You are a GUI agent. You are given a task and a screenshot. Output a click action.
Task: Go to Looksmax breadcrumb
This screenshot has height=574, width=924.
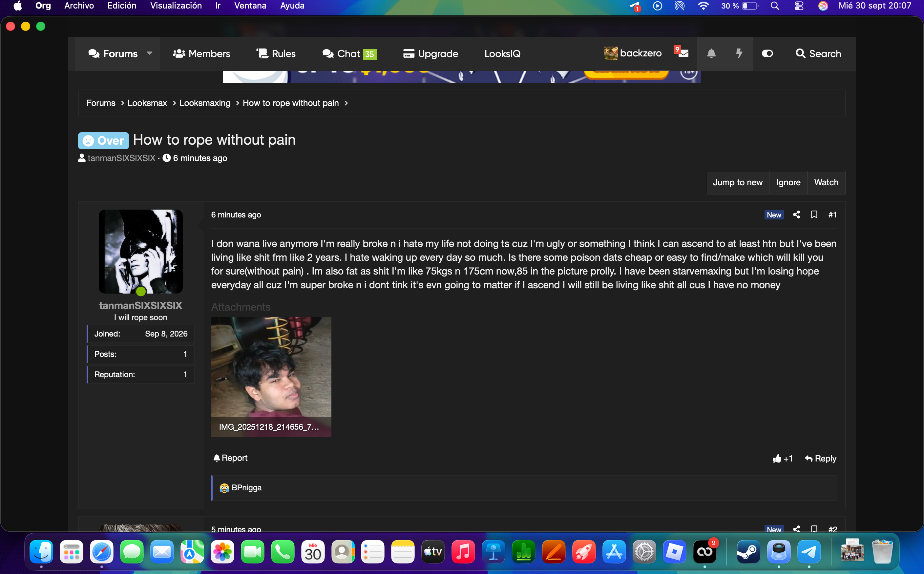(x=147, y=103)
